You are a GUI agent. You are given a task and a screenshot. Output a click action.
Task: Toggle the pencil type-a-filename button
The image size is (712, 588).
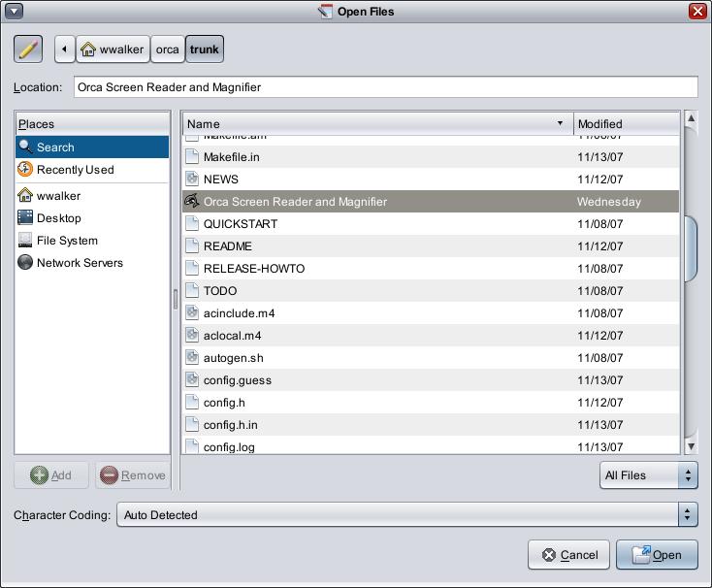(28, 49)
